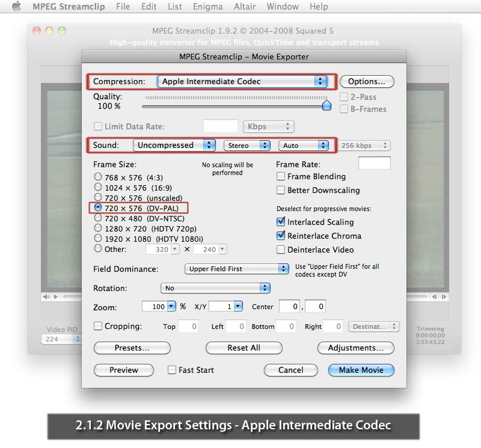Image resolution: width=481 pixels, height=448 pixels.
Task: Open the Kbps unit dropdown
Action: (x=268, y=126)
